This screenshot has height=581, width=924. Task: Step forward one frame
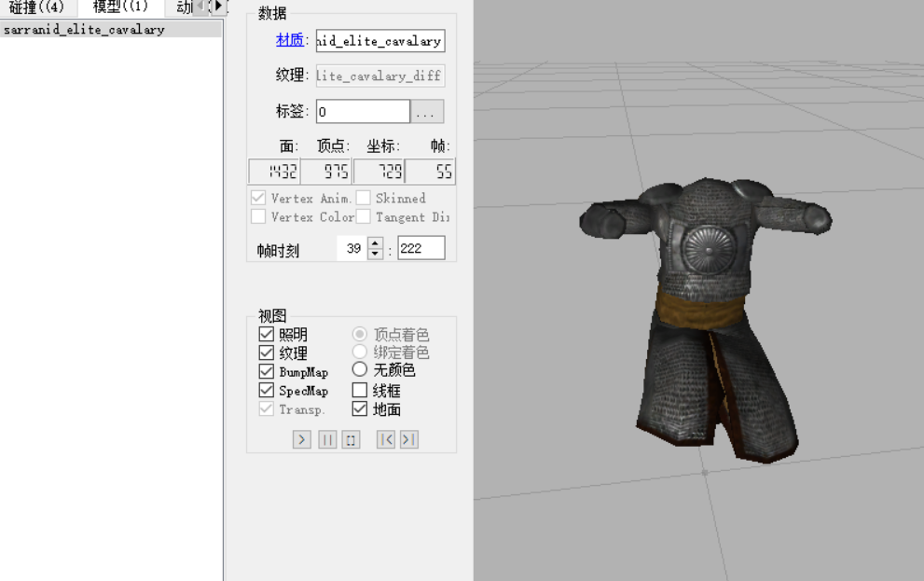[409, 439]
